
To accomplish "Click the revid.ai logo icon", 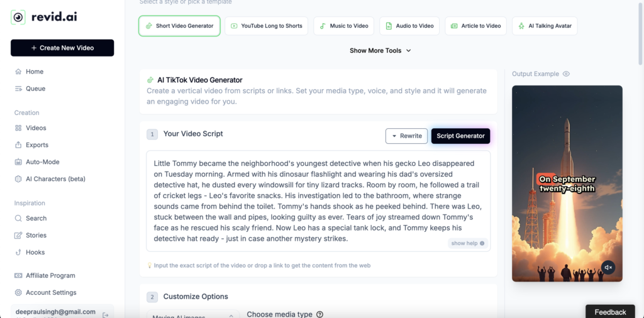I will coord(18,17).
